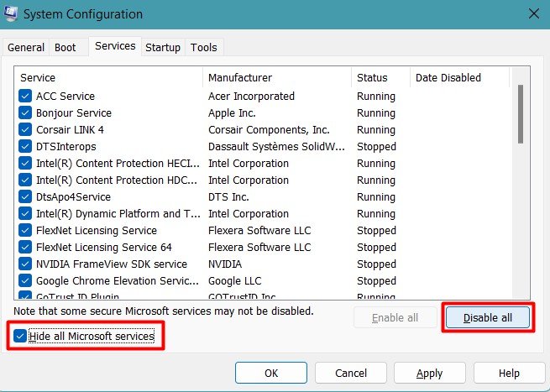Select the ACC Service row name
Viewport: 550px width, 392px height.
(65, 96)
